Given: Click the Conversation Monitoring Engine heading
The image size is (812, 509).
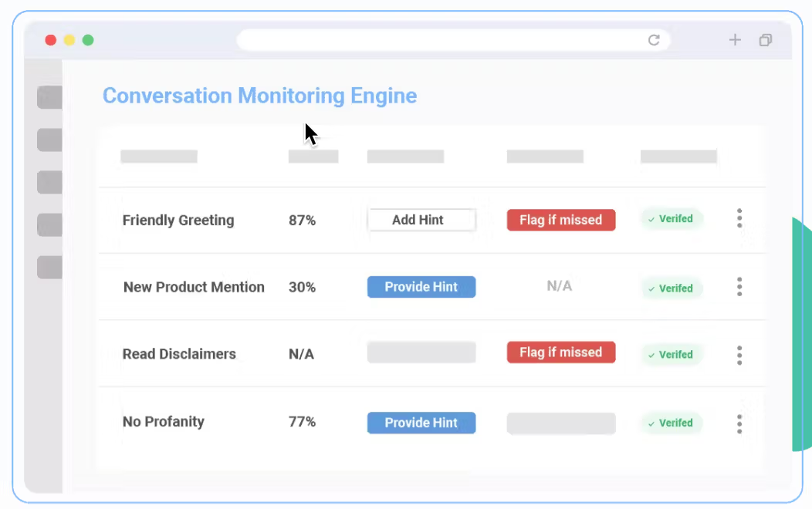Looking at the screenshot, I should tap(259, 96).
